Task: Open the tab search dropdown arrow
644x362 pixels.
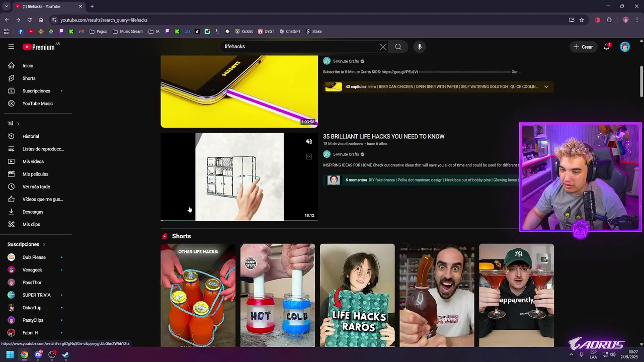Action: (x=6, y=6)
